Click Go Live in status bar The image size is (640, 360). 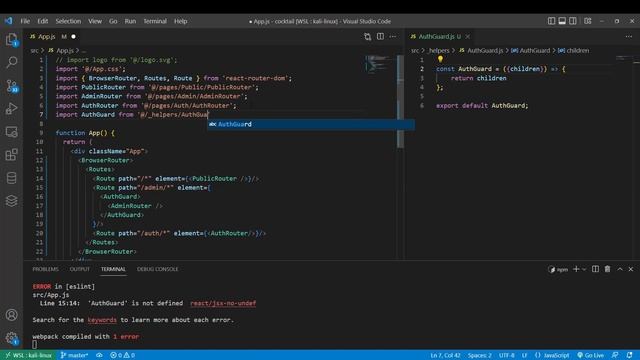tap(591, 355)
